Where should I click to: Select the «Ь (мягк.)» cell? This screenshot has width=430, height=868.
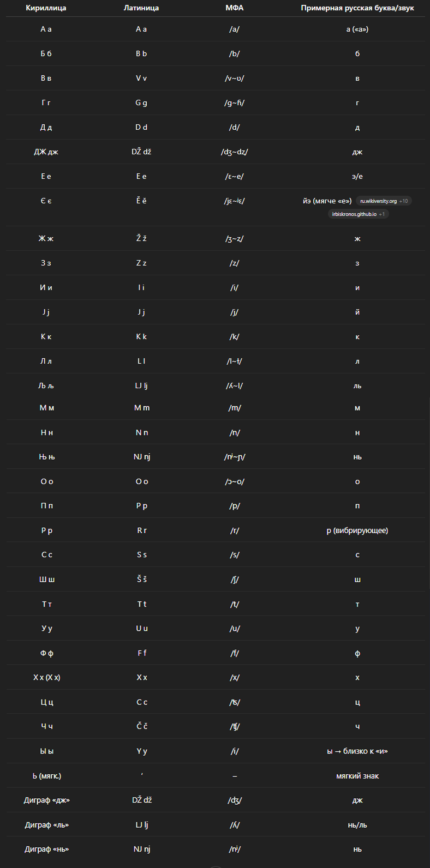[47, 776]
